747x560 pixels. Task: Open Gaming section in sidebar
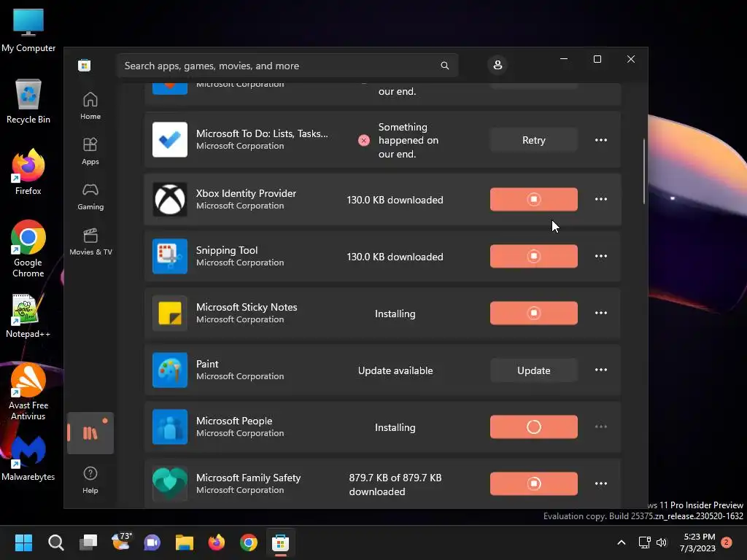pyautogui.click(x=90, y=196)
